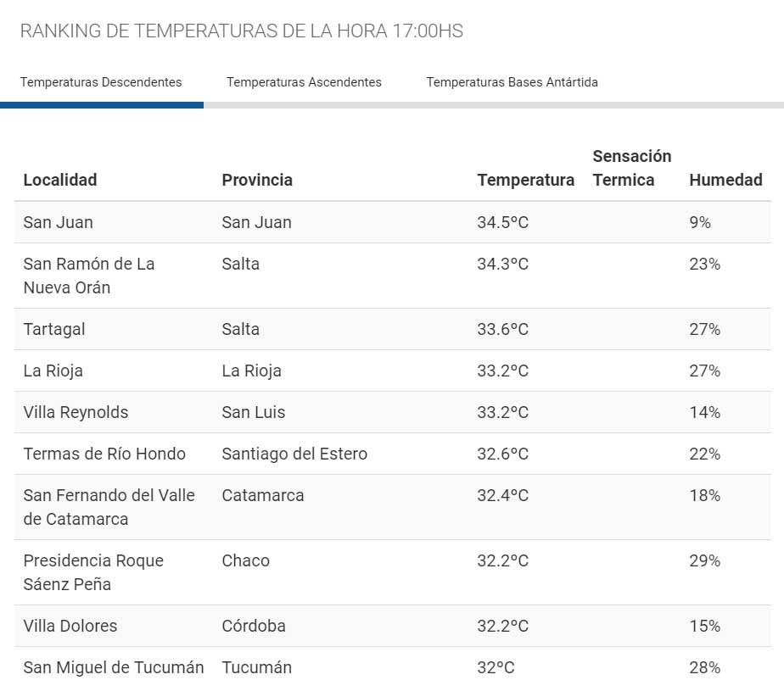Select San Fernando del Valle de Catamarca

(109, 507)
